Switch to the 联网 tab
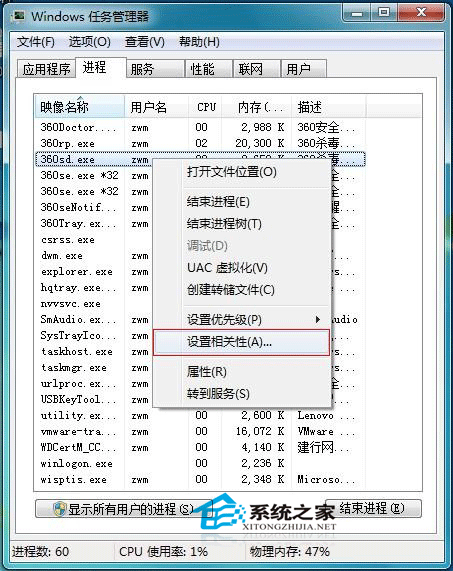This screenshot has height=571, width=453. (256, 69)
